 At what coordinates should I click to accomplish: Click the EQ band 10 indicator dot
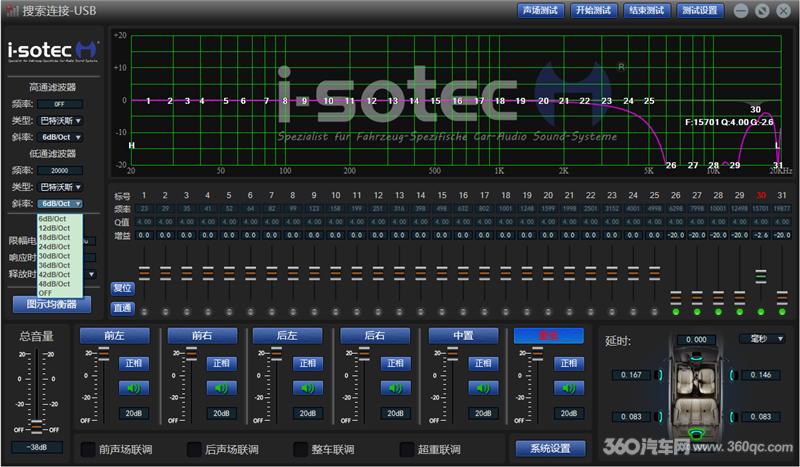(335, 312)
